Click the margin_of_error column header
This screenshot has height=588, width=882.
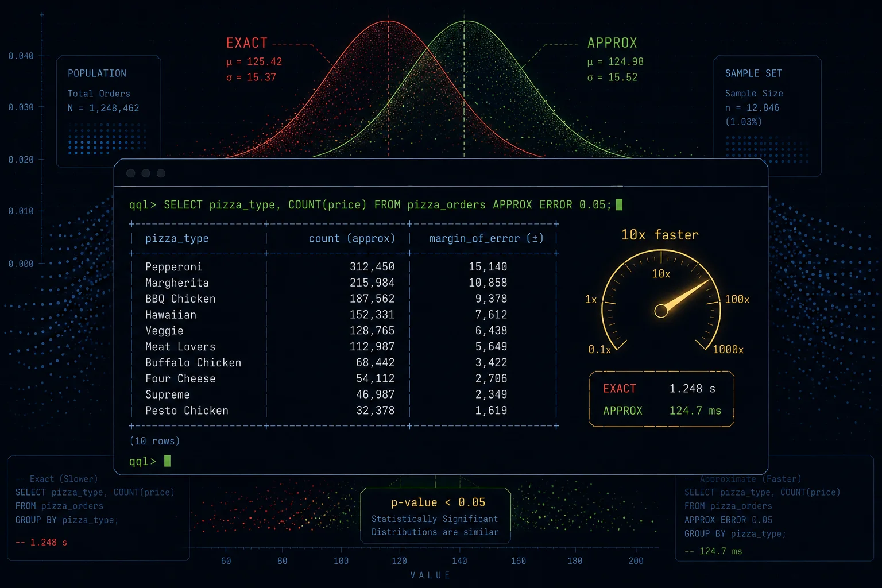tap(486, 238)
